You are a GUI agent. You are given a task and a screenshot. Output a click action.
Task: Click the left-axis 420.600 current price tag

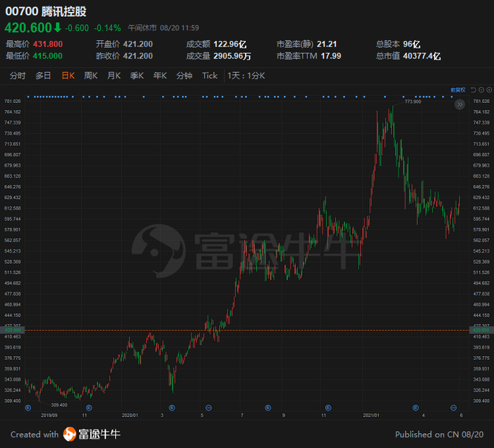(13, 330)
